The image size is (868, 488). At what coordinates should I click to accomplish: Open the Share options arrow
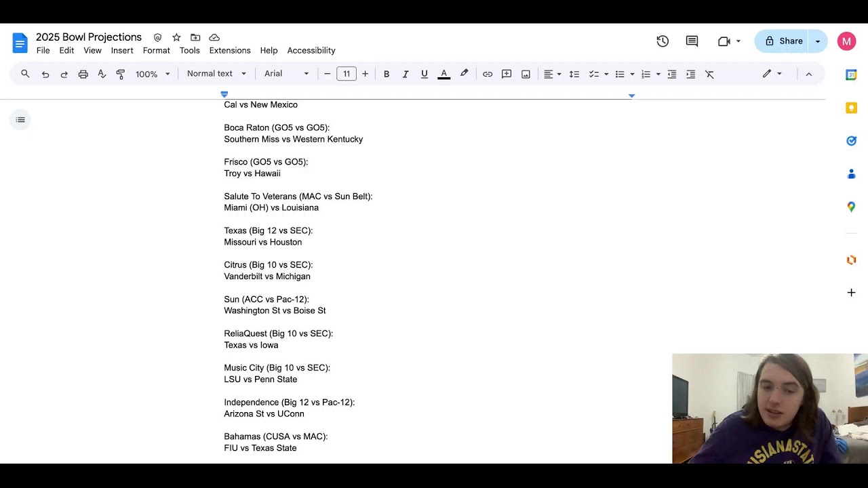click(818, 41)
